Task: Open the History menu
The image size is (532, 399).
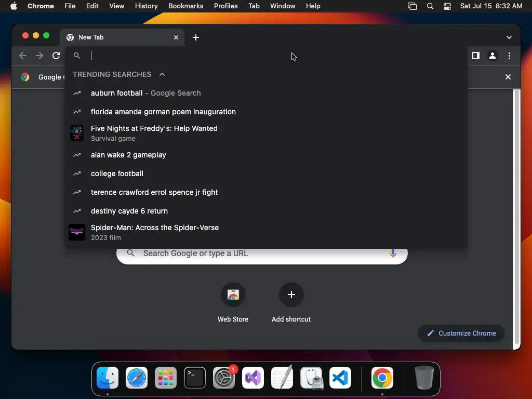Action: click(x=146, y=6)
